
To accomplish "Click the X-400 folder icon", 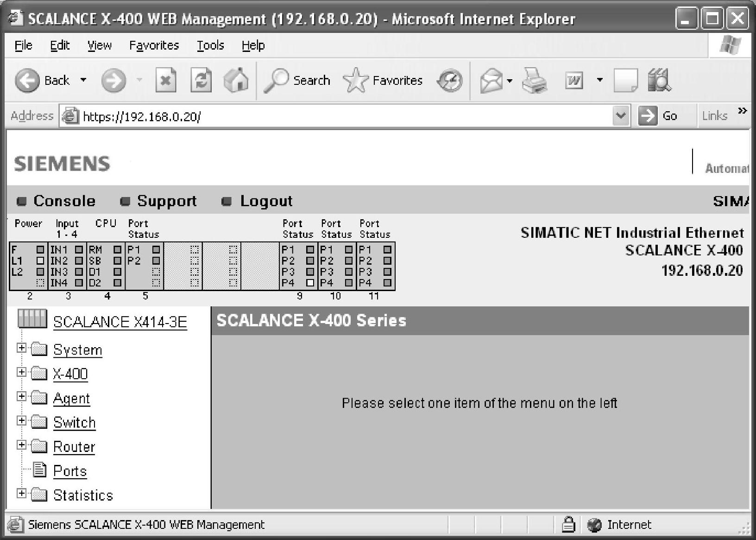I will (x=39, y=373).
